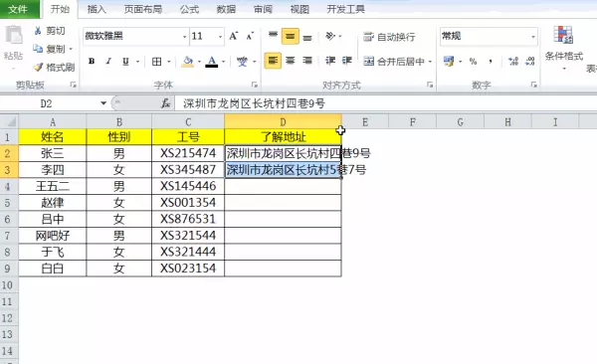The image size is (597, 364).
Task: Click in the formula bar text
Action: 254,103
